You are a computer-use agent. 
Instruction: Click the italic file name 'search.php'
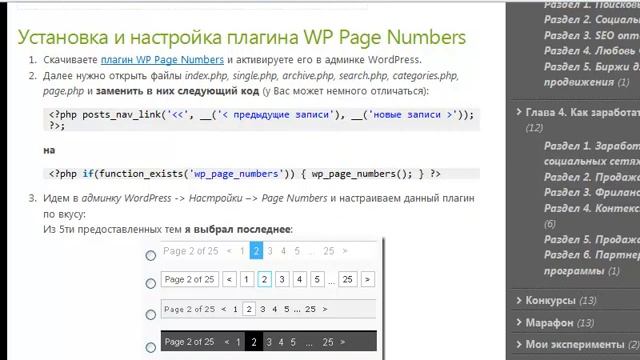pyautogui.click(x=364, y=76)
